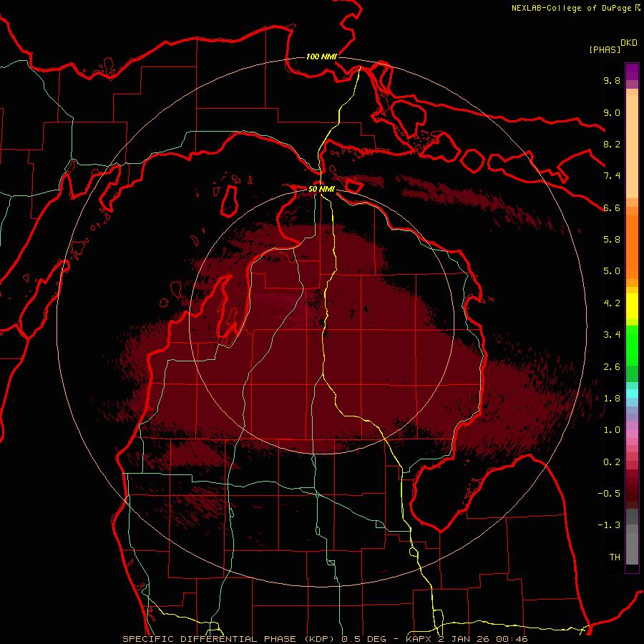Viewport: 644px width, 644px height.
Task: Click the -0.5 legend value
Action: point(609,494)
